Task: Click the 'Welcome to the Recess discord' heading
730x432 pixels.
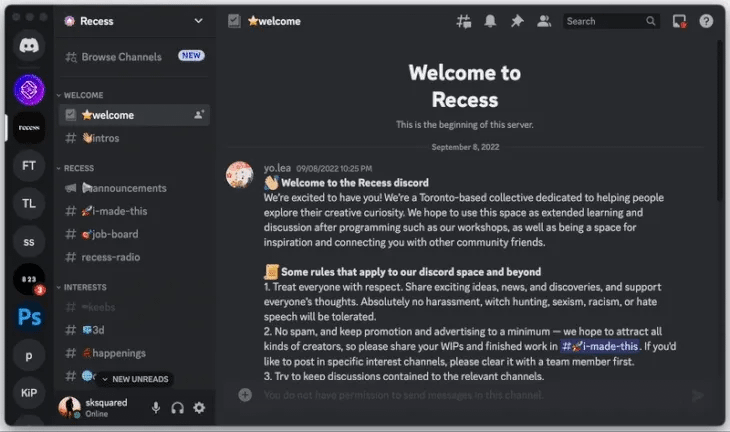Action: [355, 183]
